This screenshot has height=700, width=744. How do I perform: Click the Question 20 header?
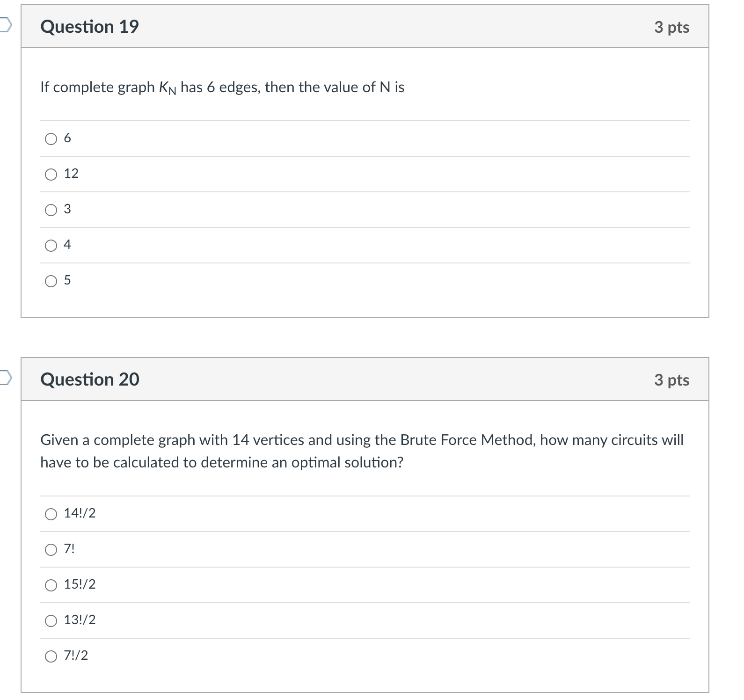(x=90, y=380)
